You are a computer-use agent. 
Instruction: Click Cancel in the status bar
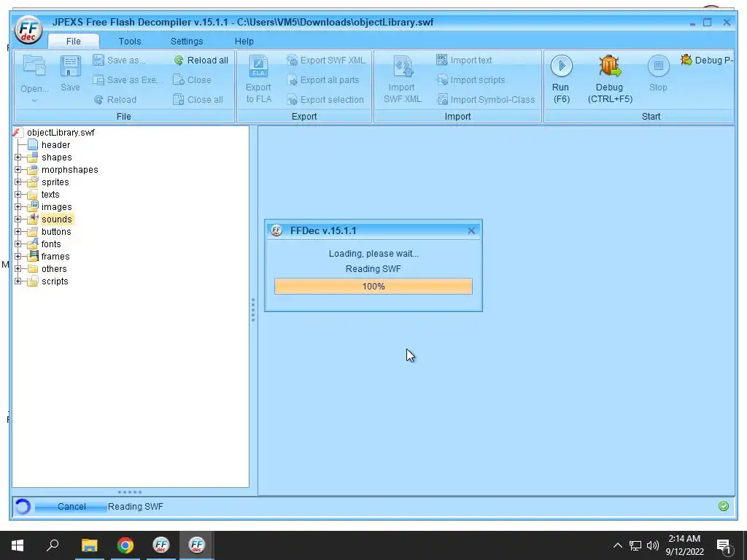click(71, 507)
